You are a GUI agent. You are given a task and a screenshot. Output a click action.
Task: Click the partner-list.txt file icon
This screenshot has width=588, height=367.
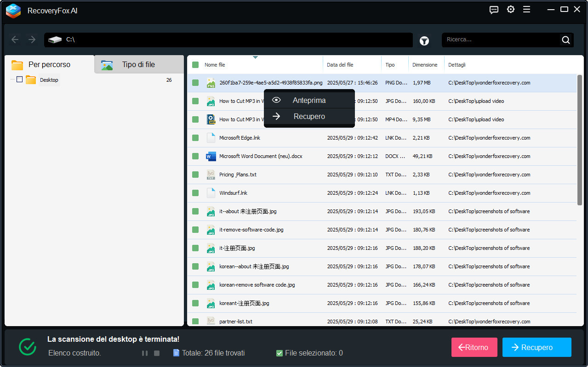pyautogui.click(x=211, y=321)
